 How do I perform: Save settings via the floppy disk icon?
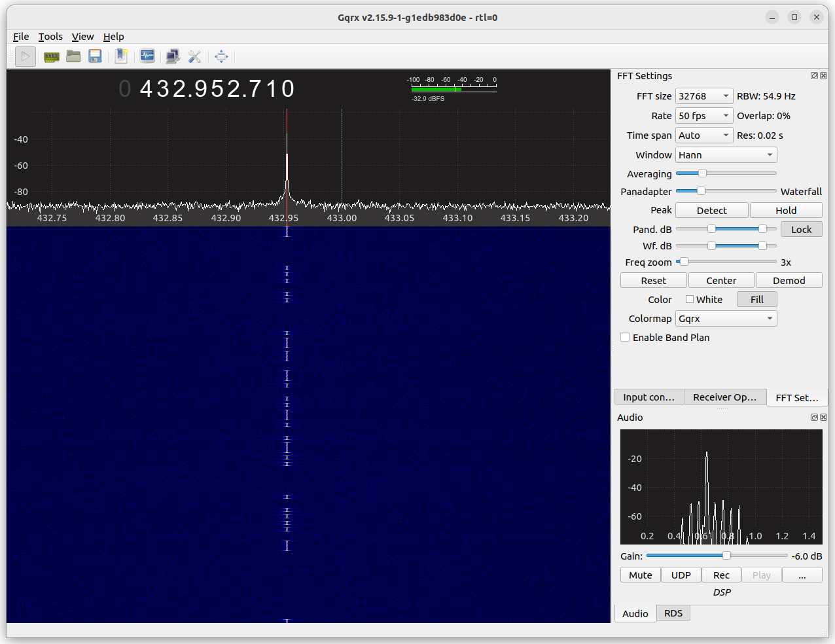[x=95, y=56]
